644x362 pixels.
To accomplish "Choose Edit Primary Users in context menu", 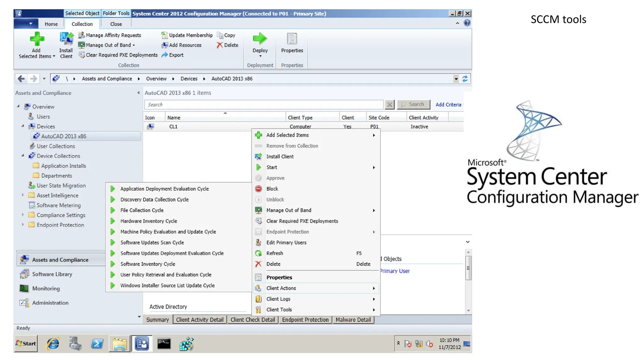I will click(x=316, y=243).
